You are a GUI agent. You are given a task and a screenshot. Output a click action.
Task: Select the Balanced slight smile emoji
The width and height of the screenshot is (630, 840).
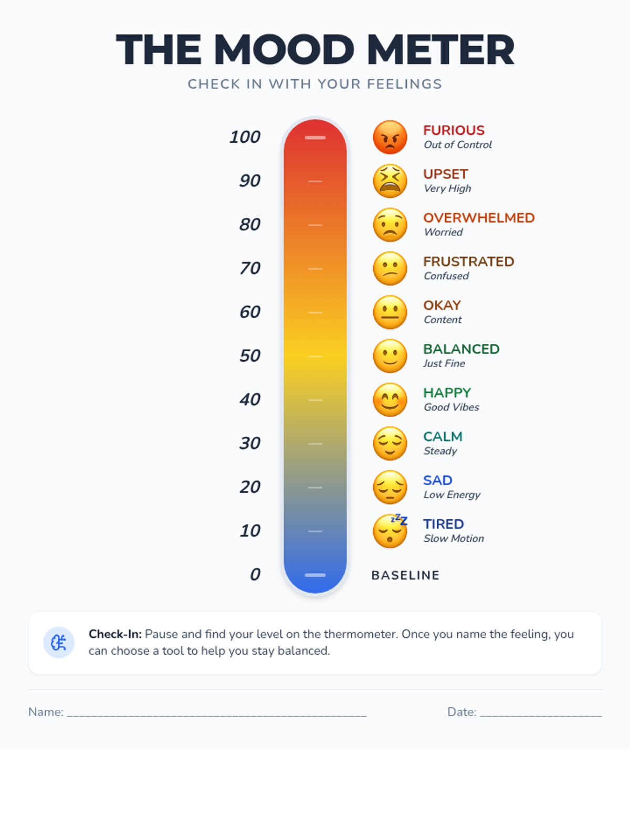(390, 356)
